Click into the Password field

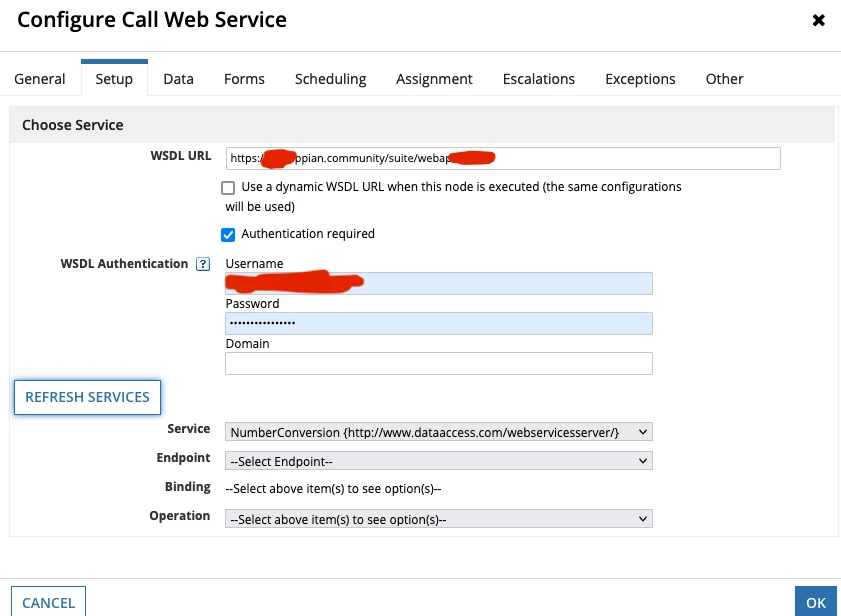[x=439, y=323]
